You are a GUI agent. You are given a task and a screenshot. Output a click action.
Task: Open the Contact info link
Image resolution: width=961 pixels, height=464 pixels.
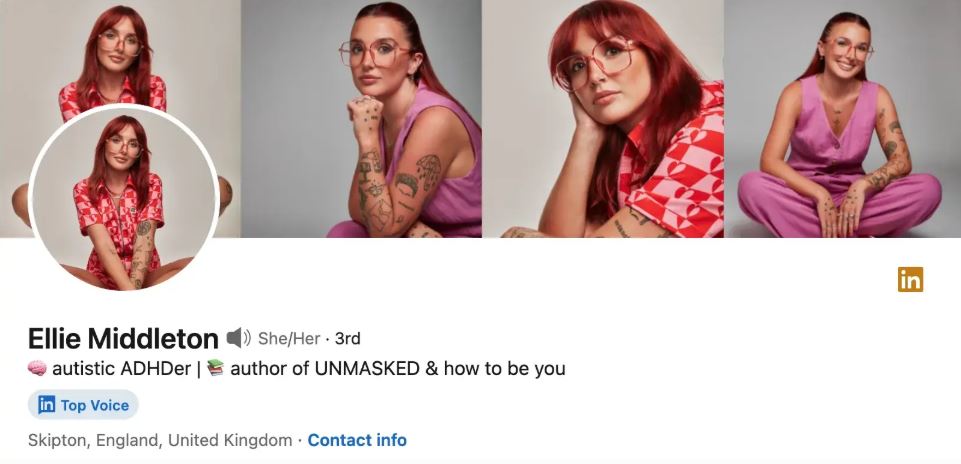coord(357,440)
